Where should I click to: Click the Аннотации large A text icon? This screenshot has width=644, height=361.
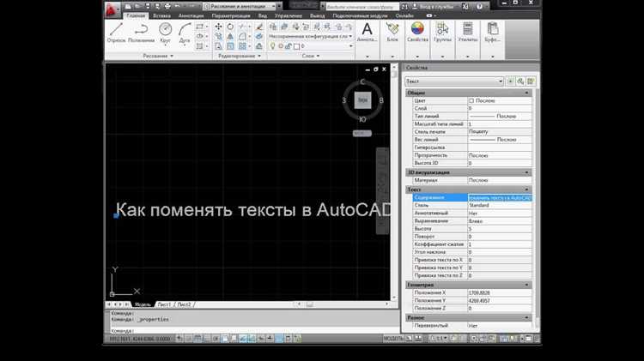coord(369,33)
